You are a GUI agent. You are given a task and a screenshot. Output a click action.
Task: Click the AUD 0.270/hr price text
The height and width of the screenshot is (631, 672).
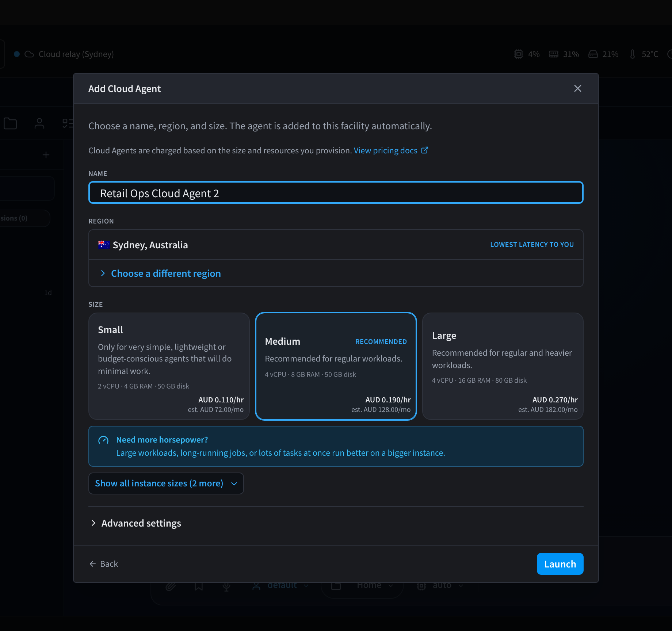pyautogui.click(x=555, y=400)
